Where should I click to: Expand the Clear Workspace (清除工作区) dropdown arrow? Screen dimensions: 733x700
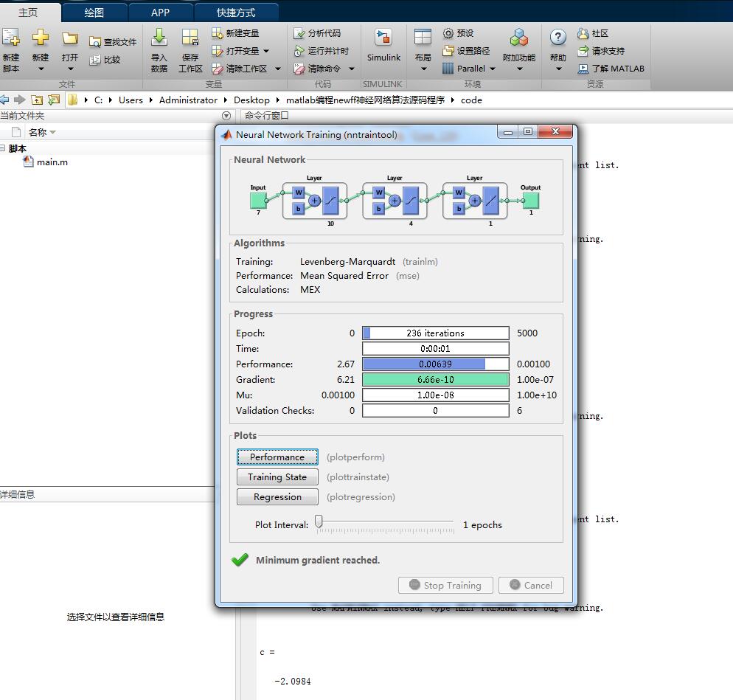point(278,69)
